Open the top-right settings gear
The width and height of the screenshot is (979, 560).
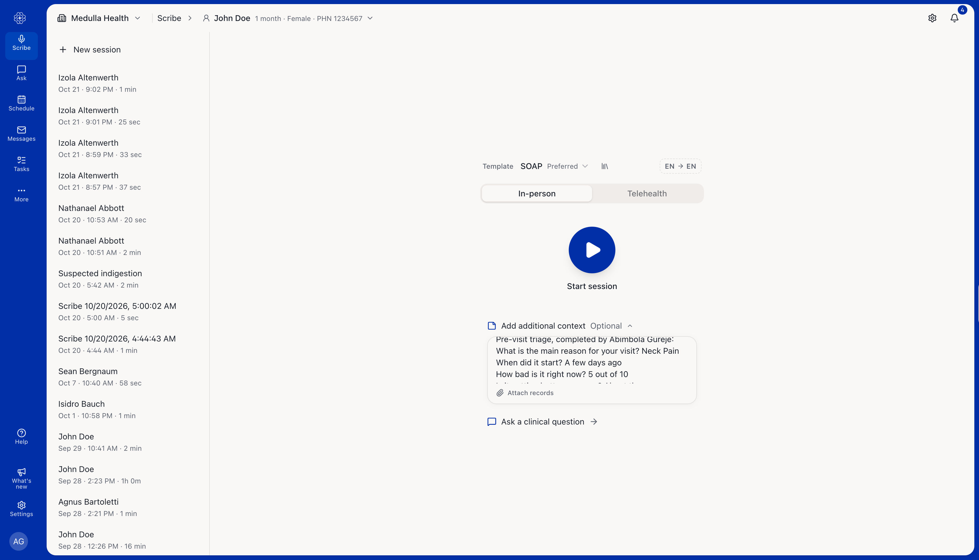(x=932, y=18)
